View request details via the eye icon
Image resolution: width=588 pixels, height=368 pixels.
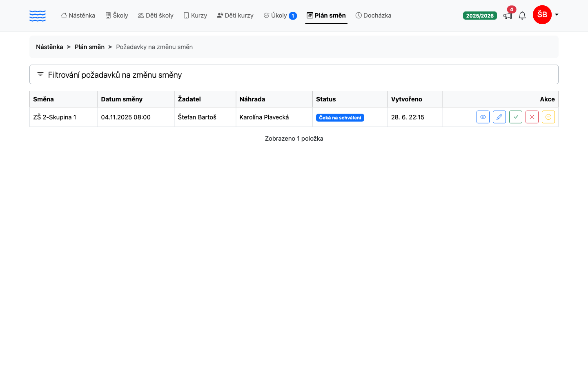point(483,117)
